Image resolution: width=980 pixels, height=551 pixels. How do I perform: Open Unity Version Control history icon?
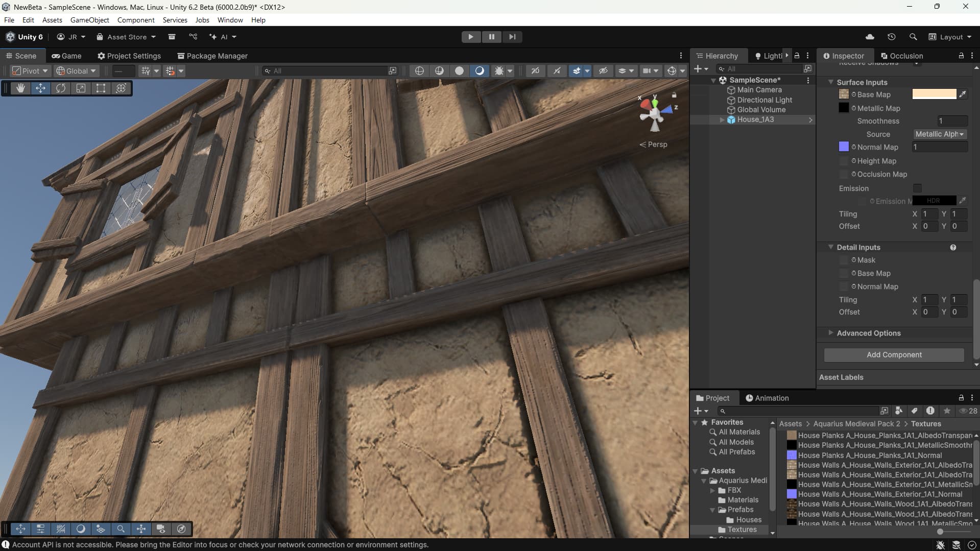tap(891, 36)
